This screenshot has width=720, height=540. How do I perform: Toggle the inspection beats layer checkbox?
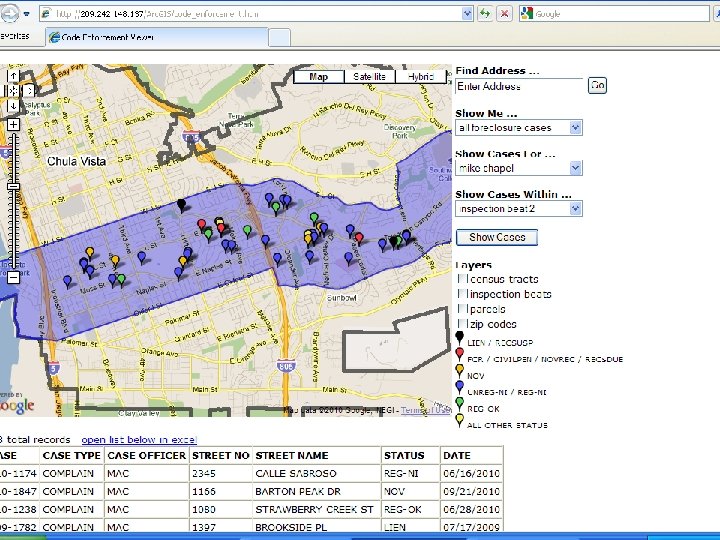461,294
